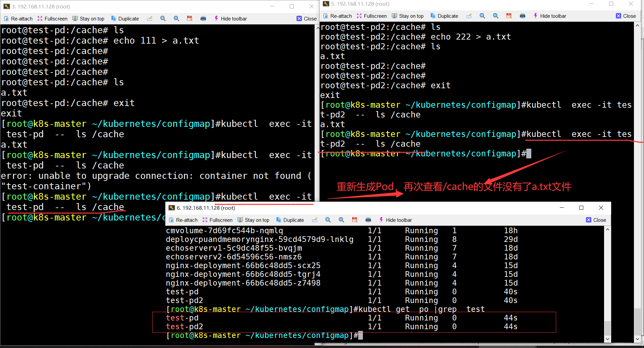Click scroll-up arrow of window 6 scrollbar
Image resolution: width=644 pixels, height=348 pixels.
pyautogui.click(x=607, y=230)
